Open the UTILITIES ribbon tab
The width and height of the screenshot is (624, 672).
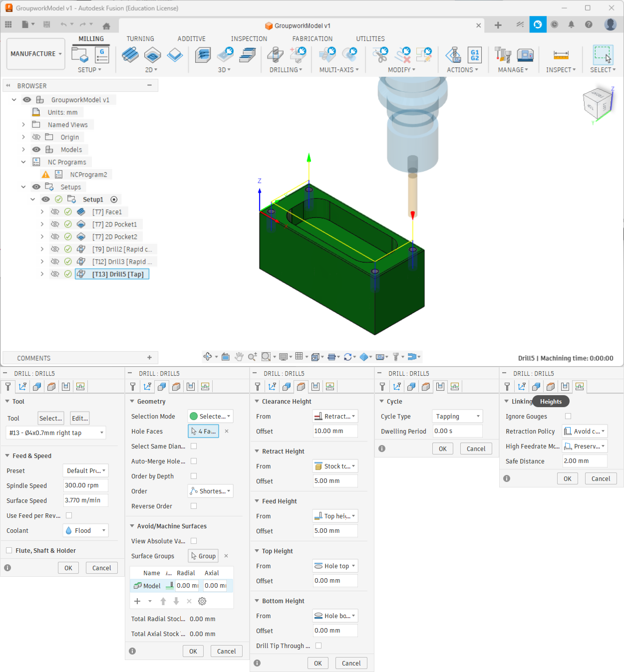[370, 38]
